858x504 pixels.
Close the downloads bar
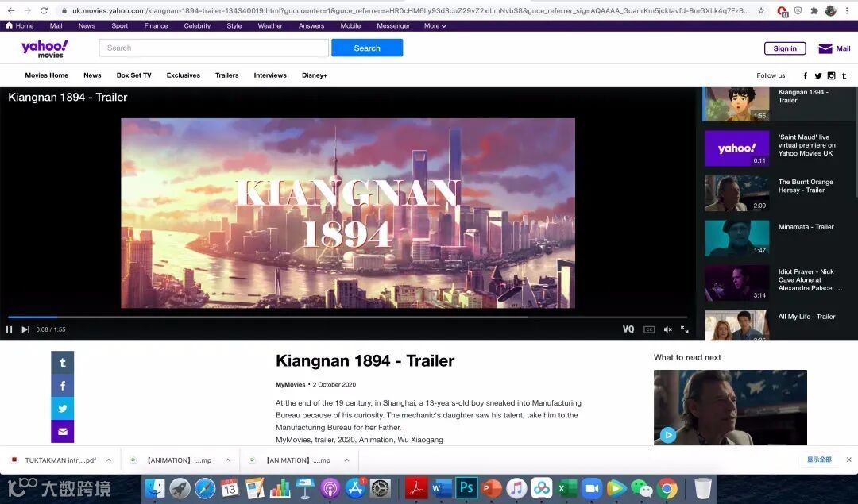point(848,460)
